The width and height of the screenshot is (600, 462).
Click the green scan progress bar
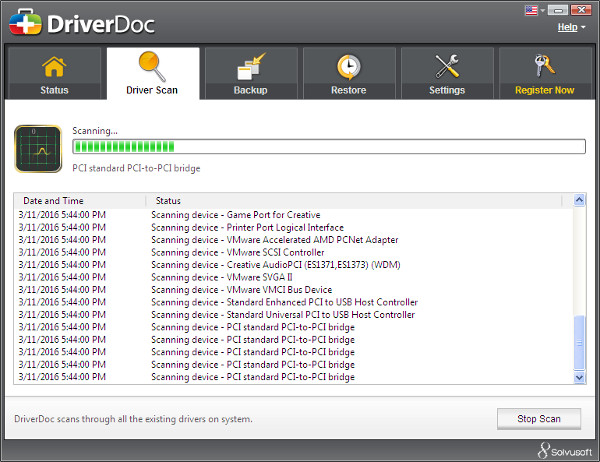(x=328, y=147)
